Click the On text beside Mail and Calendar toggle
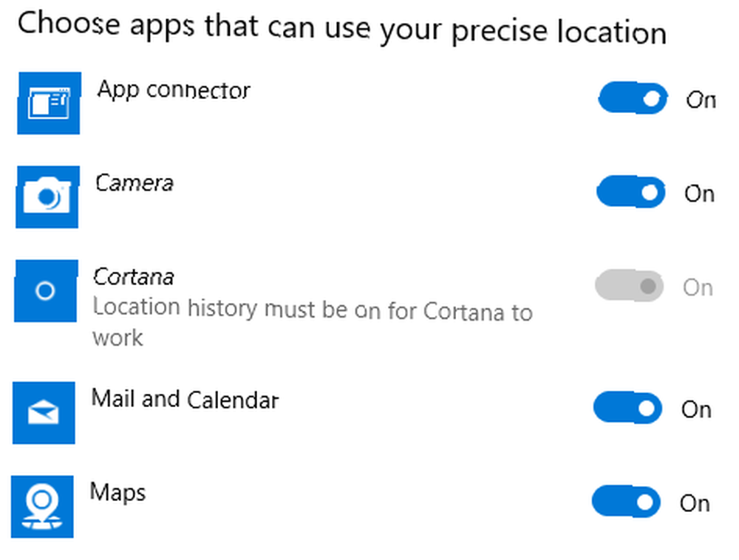The height and width of the screenshot is (560, 739). click(x=697, y=409)
